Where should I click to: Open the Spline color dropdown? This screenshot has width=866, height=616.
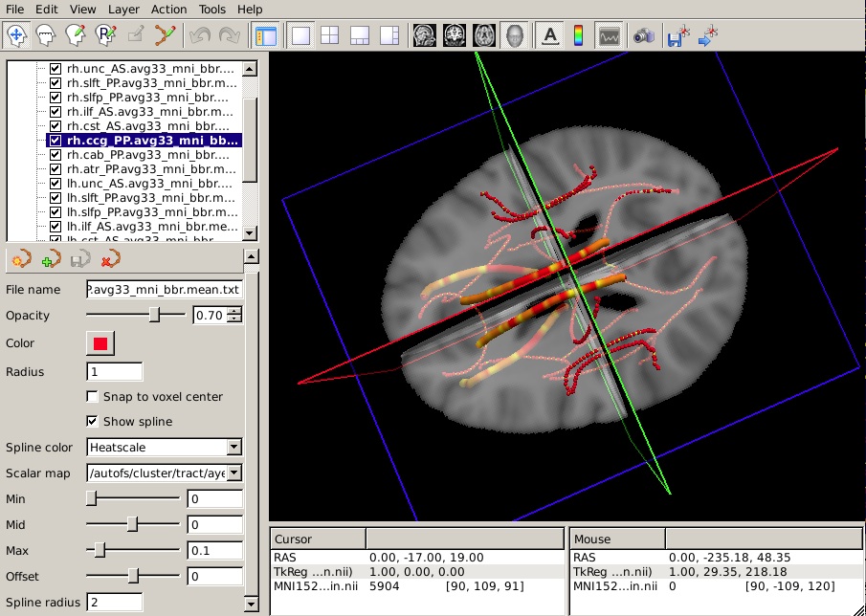click(x=164, y=447)
